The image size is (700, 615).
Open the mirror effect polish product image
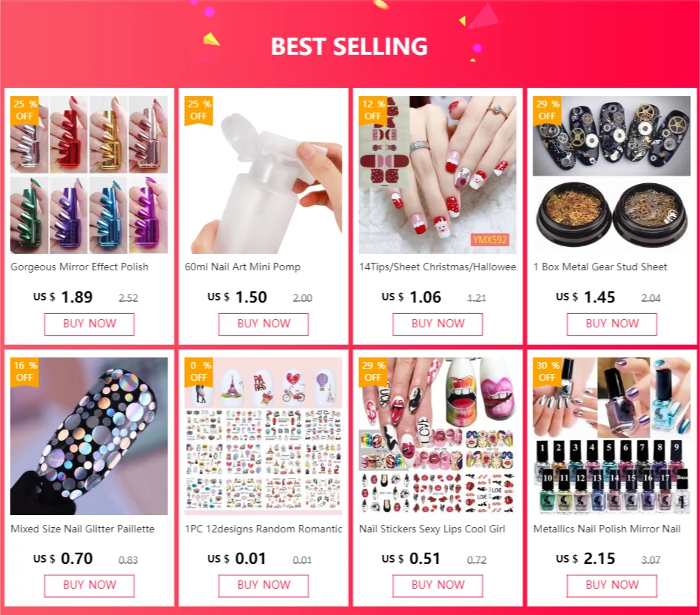(x=89, y=174)
